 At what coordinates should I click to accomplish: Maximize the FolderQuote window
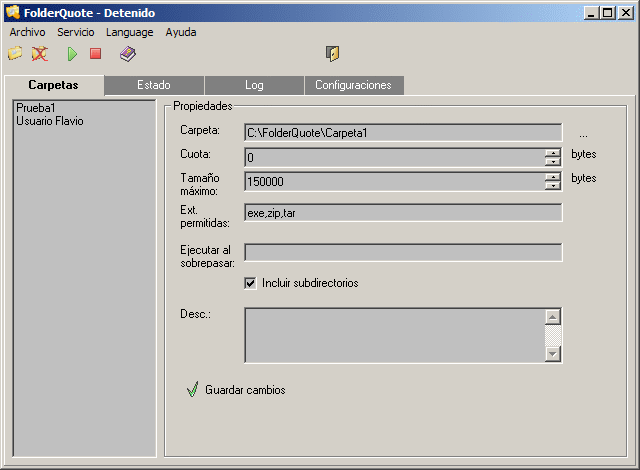coord(607,13)
